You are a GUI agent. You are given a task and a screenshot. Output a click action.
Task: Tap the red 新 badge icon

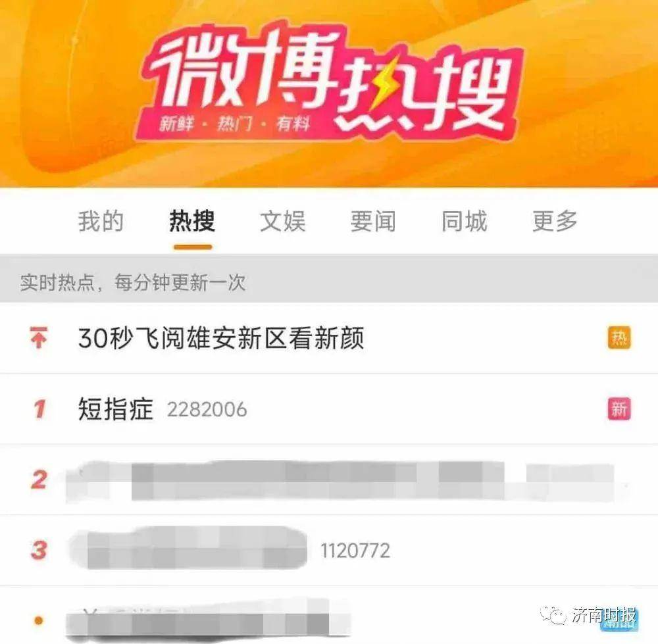pos(619,409)
